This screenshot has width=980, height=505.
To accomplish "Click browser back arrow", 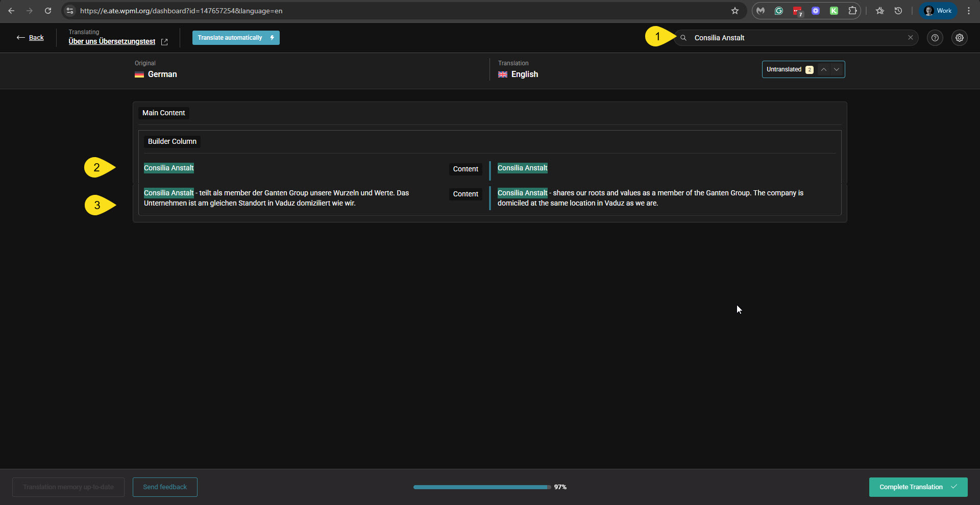I will click(11, 11).
